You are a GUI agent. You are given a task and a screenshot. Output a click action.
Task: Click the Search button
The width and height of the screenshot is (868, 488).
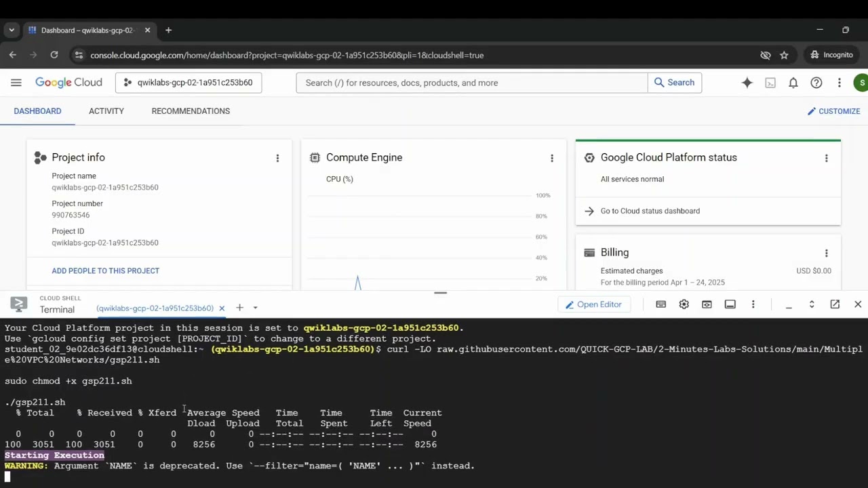coord(675,83)
